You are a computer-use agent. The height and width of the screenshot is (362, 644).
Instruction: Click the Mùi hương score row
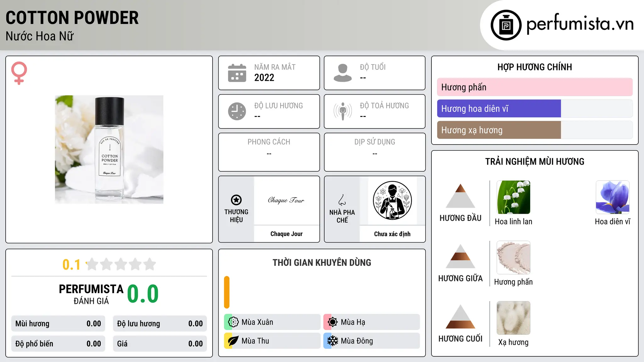click(x=58, y=324)
